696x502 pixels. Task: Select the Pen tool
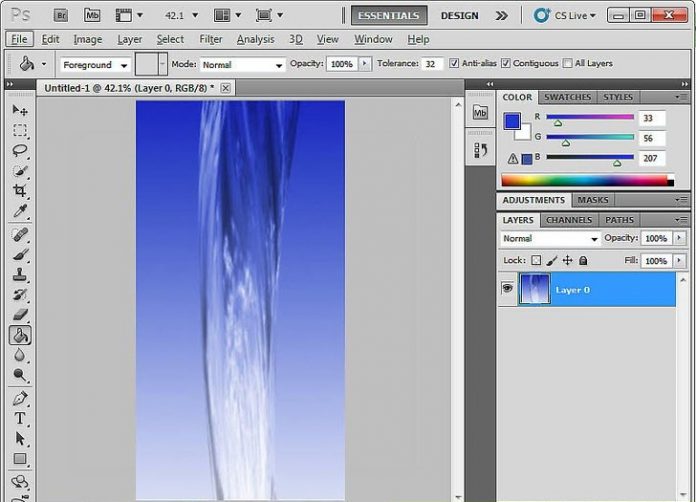(x=19, y=397)
